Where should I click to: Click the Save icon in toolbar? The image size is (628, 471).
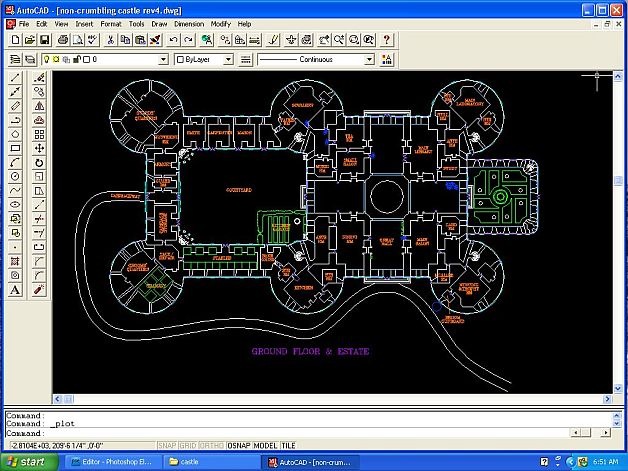coord(45,40)
